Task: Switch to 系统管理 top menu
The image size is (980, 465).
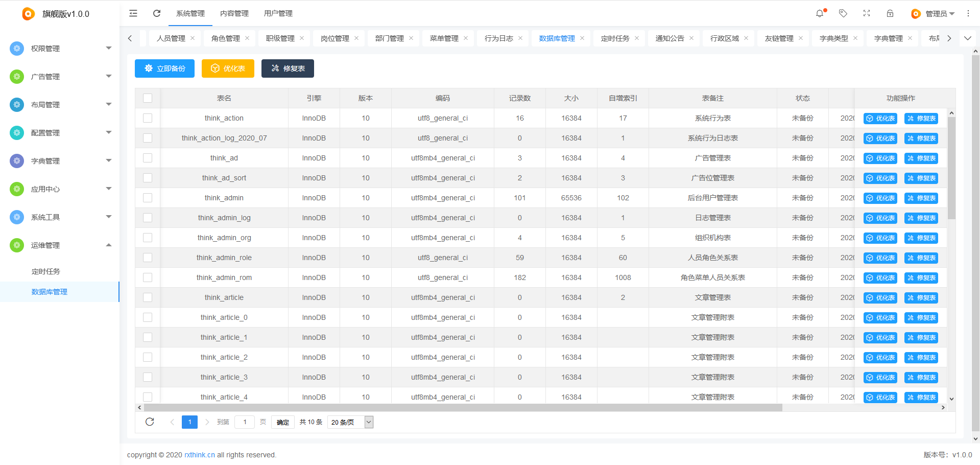Action: click(x=190, y=13)
